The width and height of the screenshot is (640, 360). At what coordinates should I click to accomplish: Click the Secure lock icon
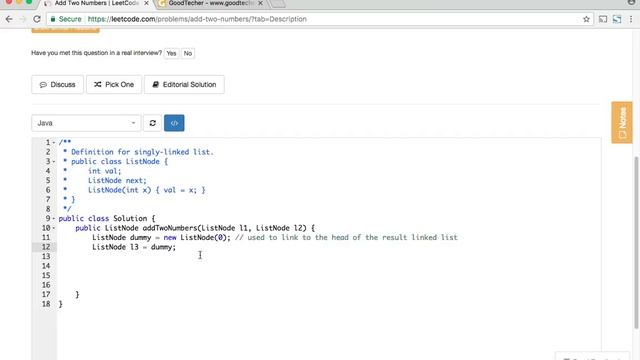coord(53,19)
